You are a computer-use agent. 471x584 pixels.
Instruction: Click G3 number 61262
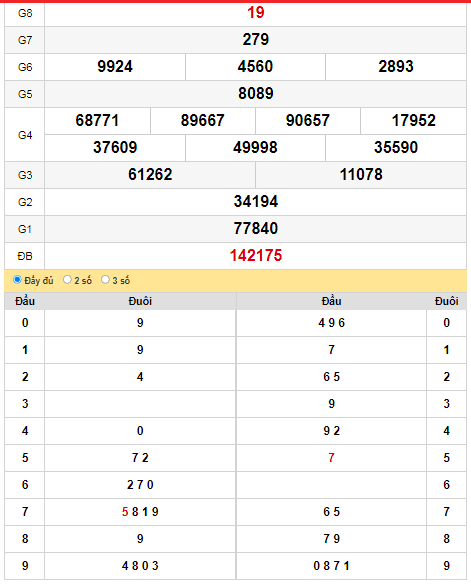click(150, 175)
